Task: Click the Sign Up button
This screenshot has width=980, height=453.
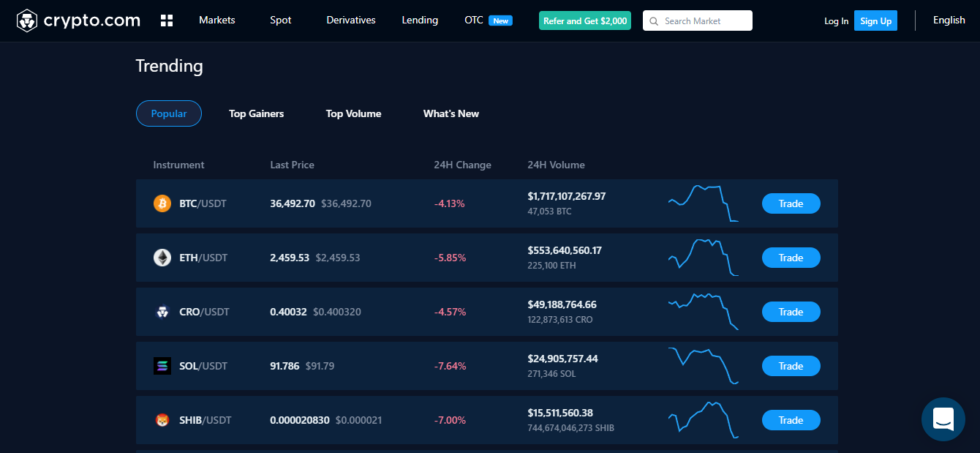Action: [x=876, y=21]
